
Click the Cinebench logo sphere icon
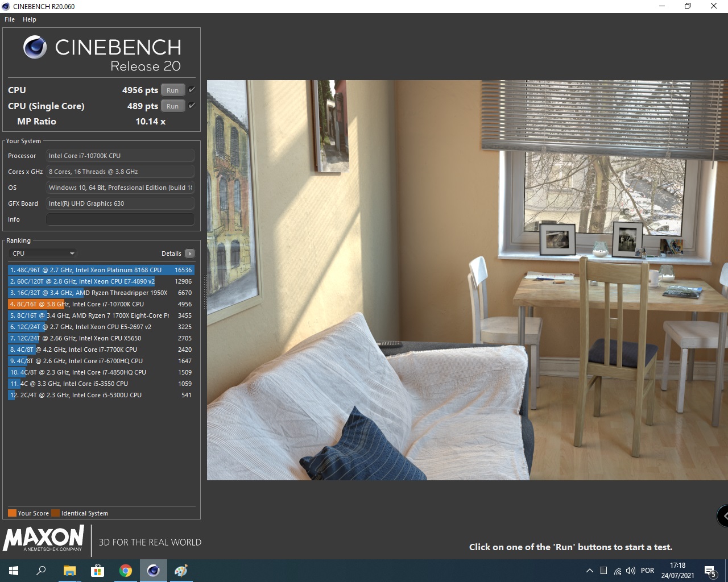point(35,47)
